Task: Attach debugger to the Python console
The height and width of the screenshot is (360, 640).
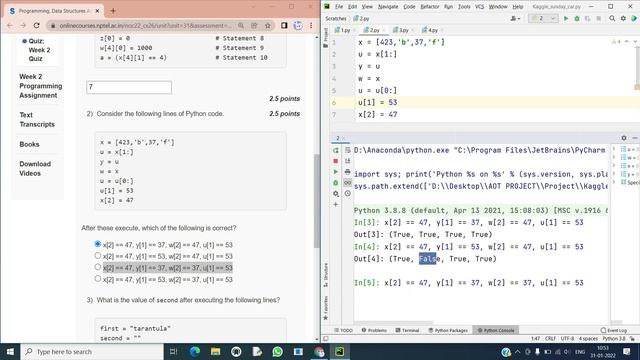Action: click(336, 183)
